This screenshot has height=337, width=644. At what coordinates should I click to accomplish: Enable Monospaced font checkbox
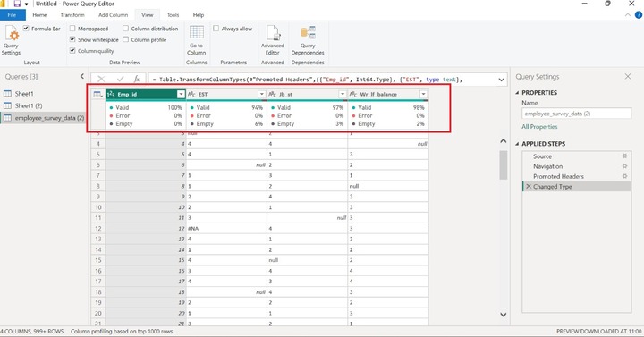pyautogui.click(x=72, y=29)
